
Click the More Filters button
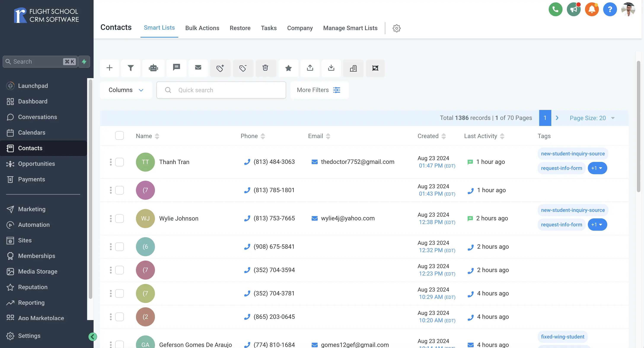point(319,90)
